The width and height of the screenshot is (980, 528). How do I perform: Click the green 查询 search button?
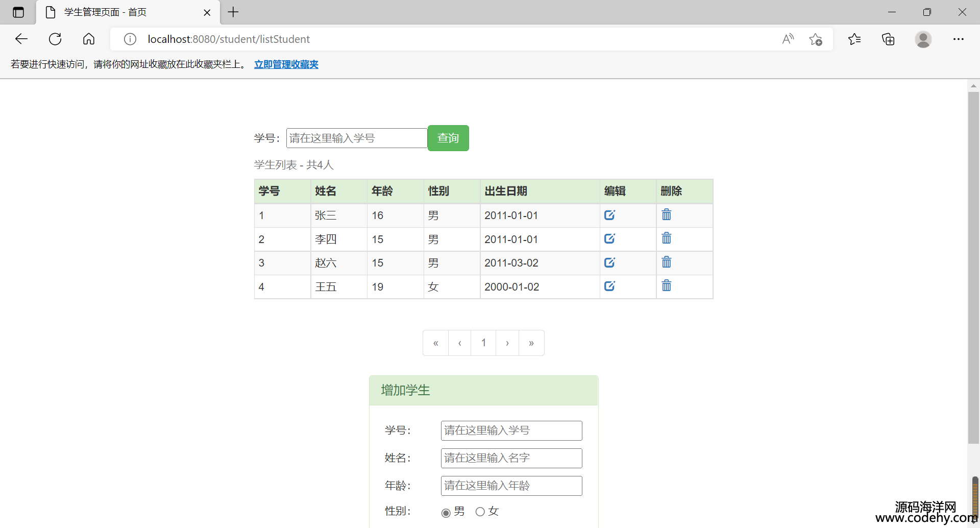coord(448,138)
